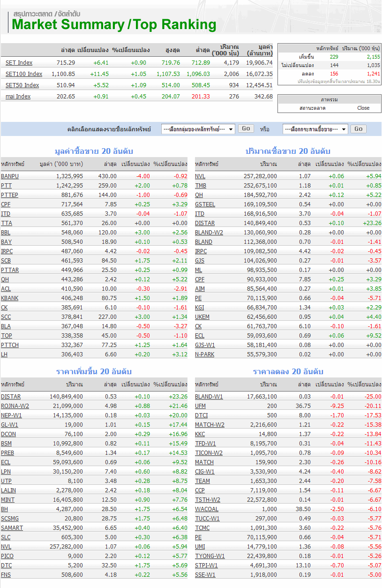Viewport: 382px width, 588px height.
Task: Open the securities group dropdown
Action: pos(198,129)
